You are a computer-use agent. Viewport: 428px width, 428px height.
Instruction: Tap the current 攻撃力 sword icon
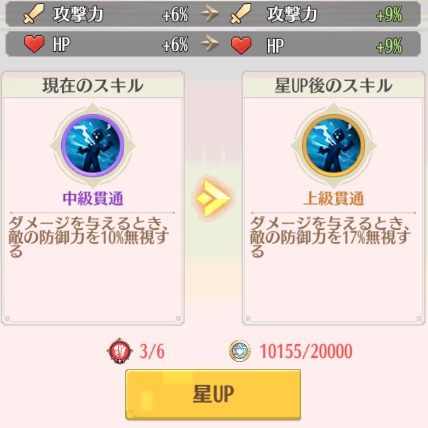pyautogui.click(x=34, y=14)
